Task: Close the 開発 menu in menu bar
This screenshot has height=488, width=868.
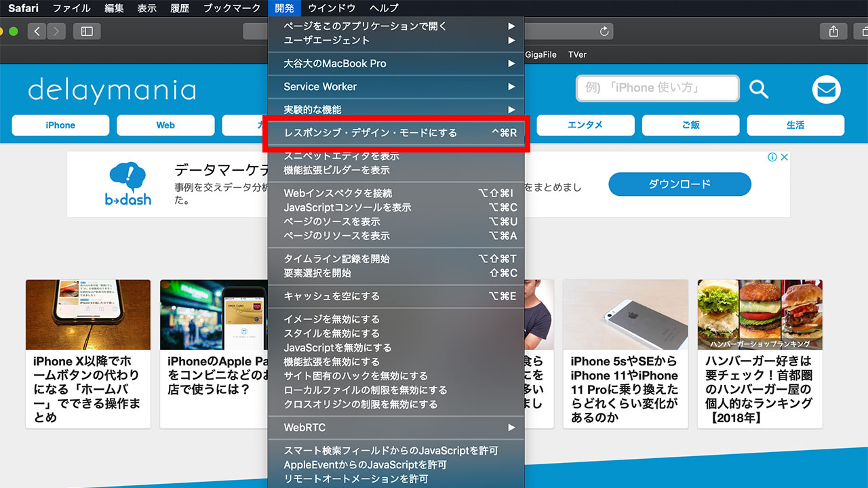Action: [x=284, y=8]
